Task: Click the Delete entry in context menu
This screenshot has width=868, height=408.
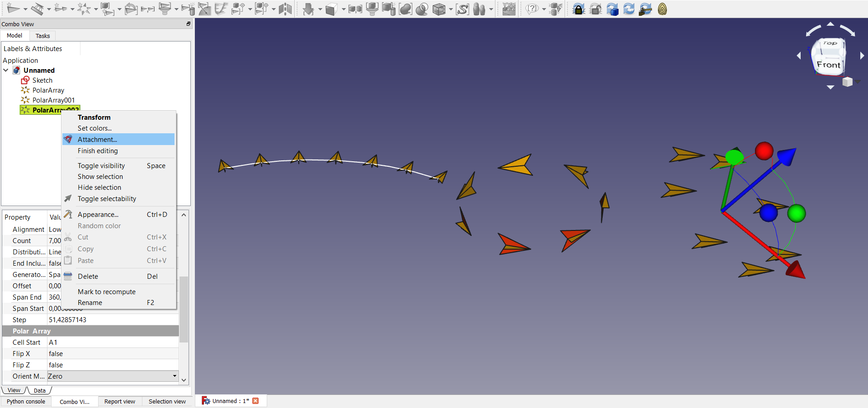Action: tap(88, 277)
